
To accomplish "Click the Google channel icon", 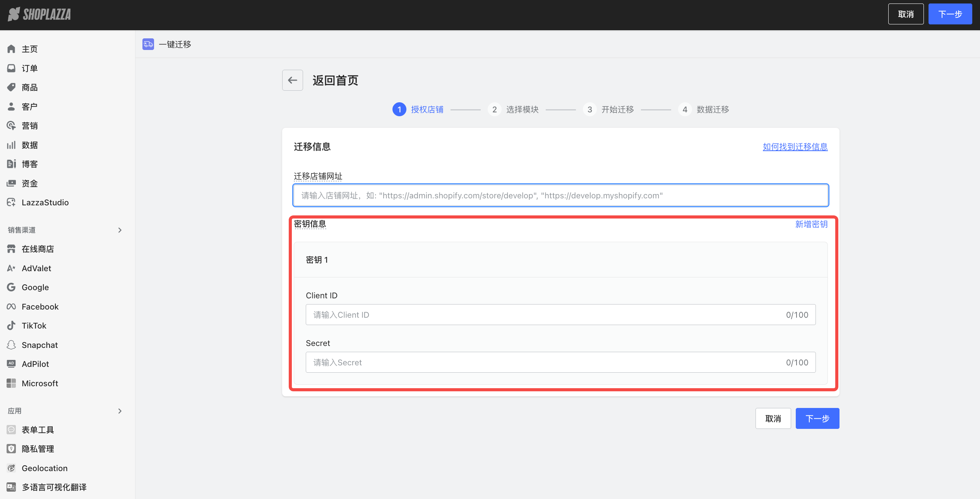I will click(x=11, y=287).
